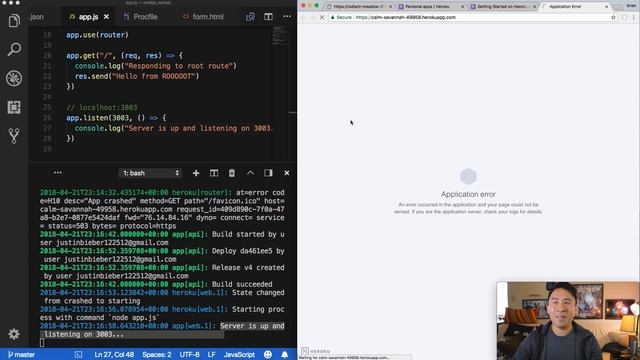The image size is (640, 360).
Task: Split the terminal using the split icon
Action: pyautogui.click(x=214, y=173)
